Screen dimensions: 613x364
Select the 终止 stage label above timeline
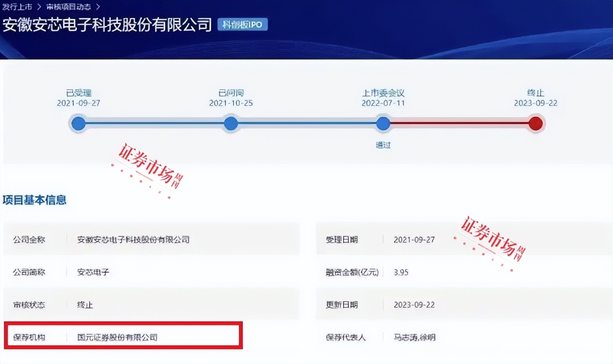(536, 93)
